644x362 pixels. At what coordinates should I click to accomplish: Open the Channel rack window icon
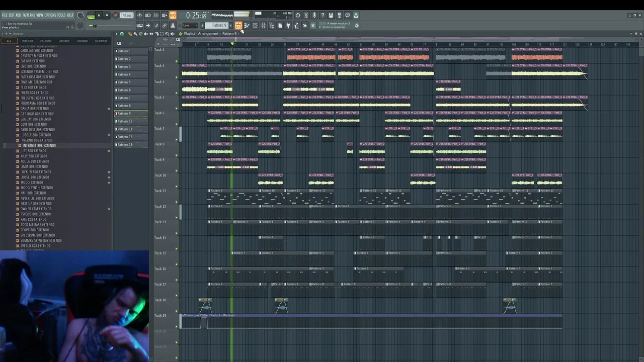click(x=255, y=25)
